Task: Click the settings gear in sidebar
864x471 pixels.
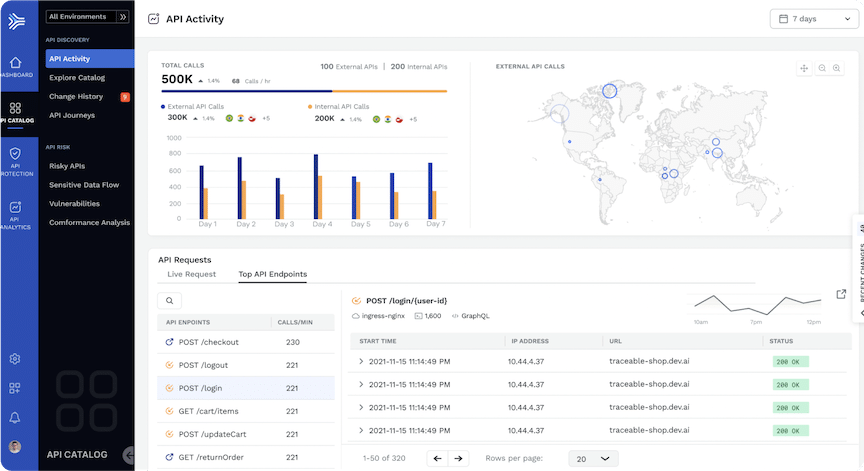Action: [x=15, y=359]
